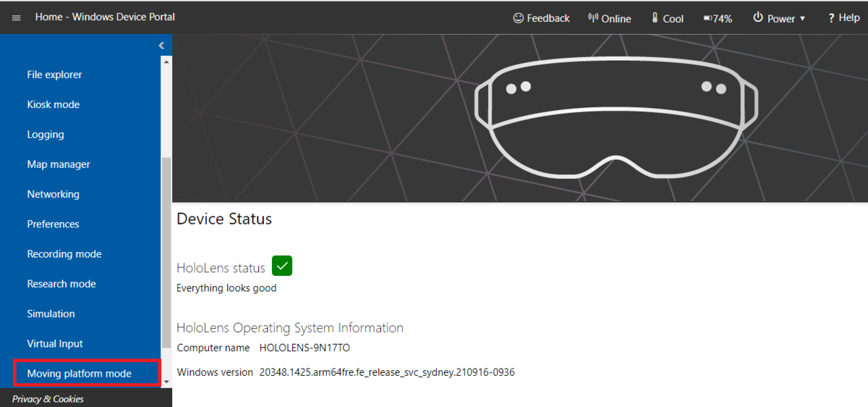Select Virtual Input in sidebar
This screenshot has height=407, width=868.
(55, 343)
